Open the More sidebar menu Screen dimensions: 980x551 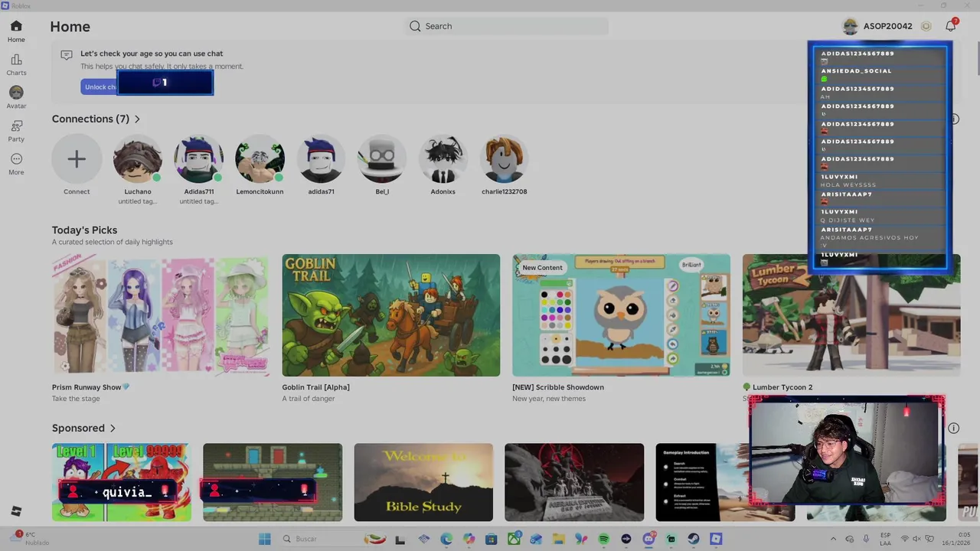pyautogui.click(x=16, y=159)
